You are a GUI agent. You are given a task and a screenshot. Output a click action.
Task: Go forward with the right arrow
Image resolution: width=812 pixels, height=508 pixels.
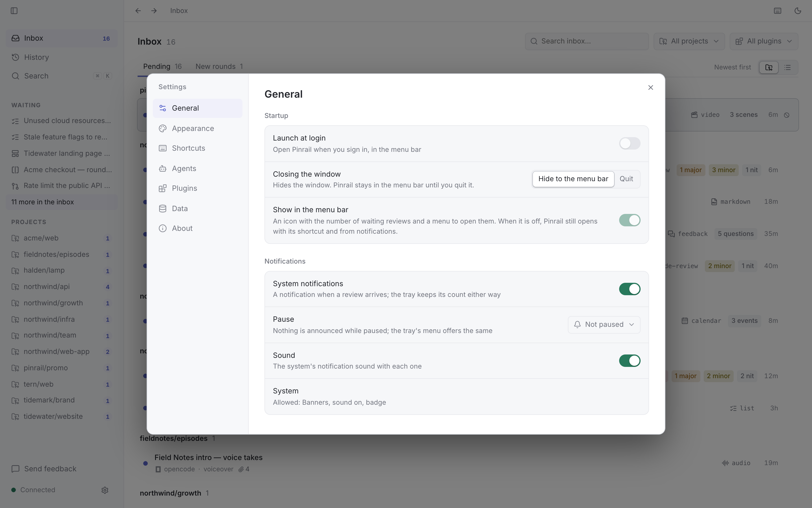point(154,11)
